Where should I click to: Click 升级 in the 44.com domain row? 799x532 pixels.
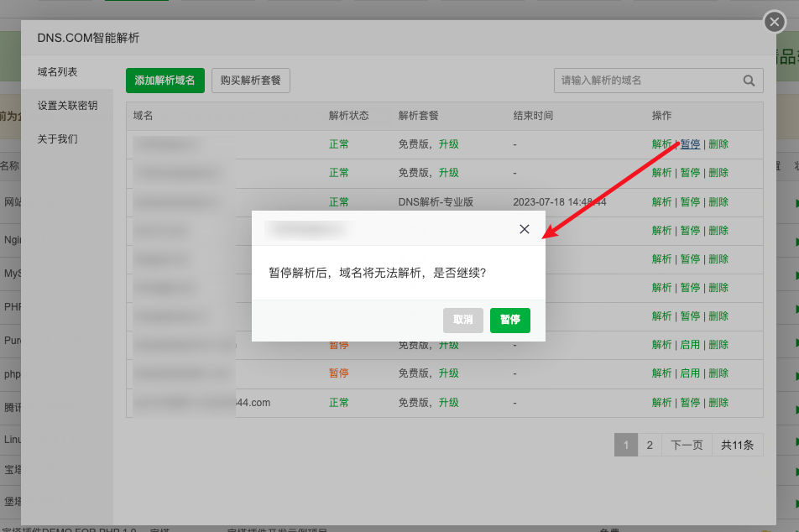(448, 403)
